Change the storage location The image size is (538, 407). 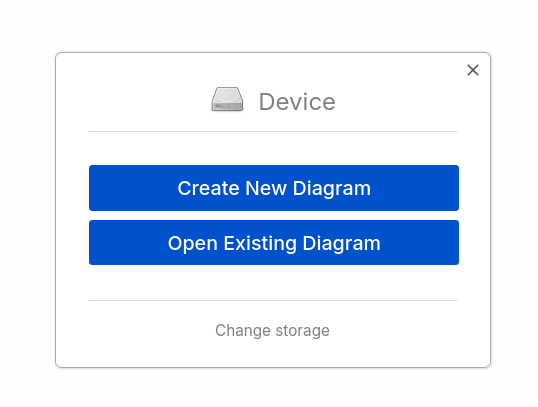pyautogui.click(x=272, y=330)
